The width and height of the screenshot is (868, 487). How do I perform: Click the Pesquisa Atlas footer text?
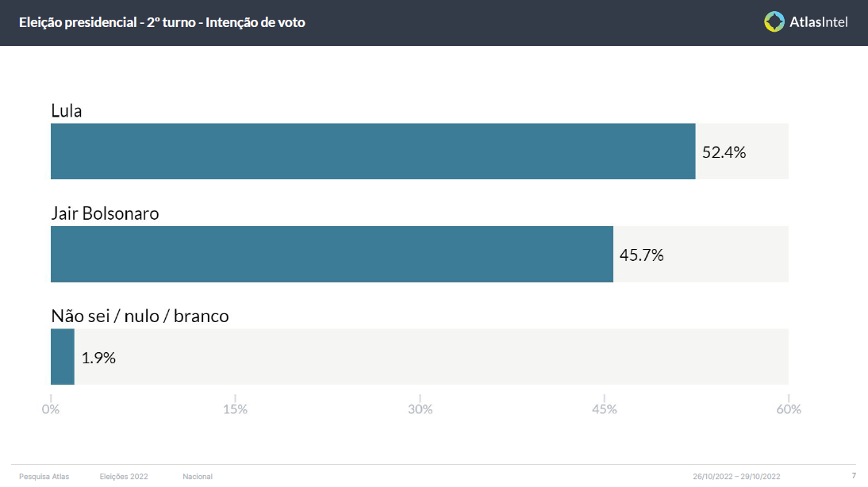point(44,477)
